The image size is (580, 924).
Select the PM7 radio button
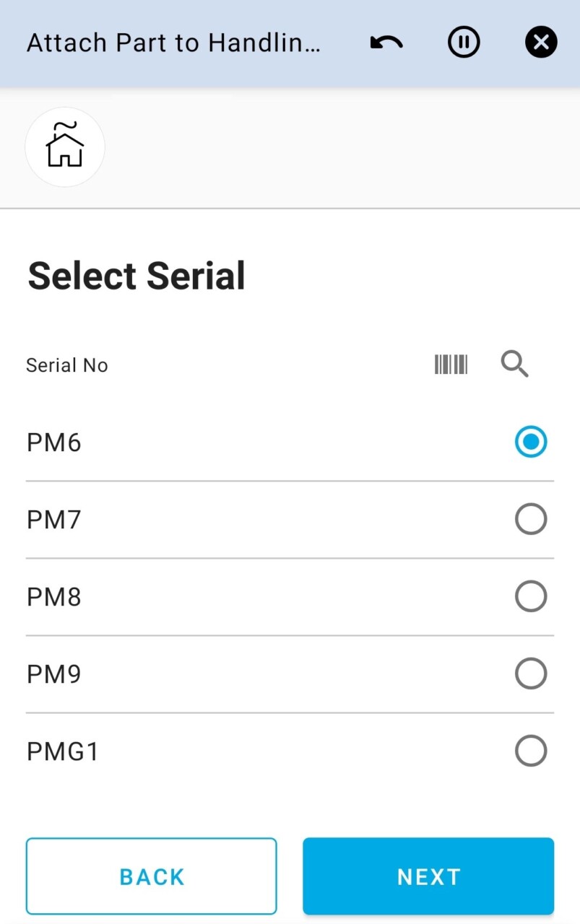[x=531, y=519]
